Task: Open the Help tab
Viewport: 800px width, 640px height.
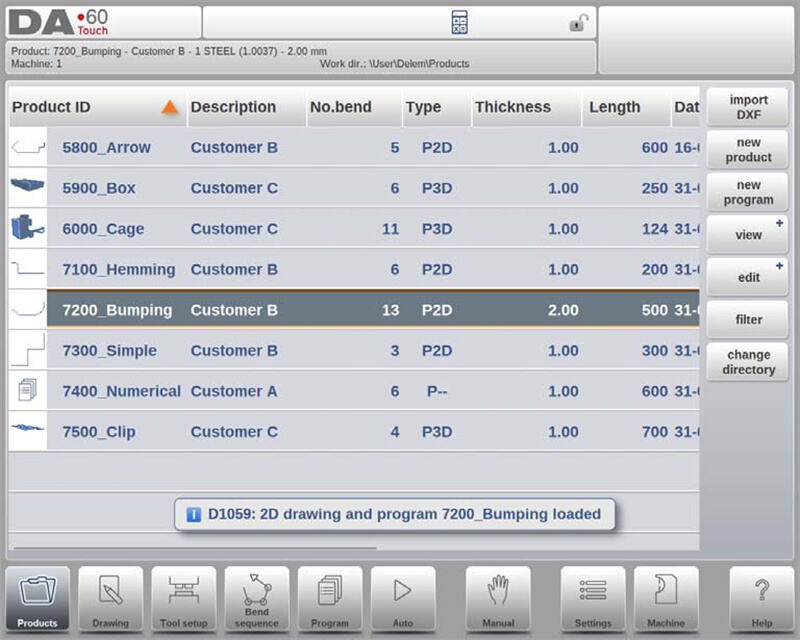Action: pos(761,599)
